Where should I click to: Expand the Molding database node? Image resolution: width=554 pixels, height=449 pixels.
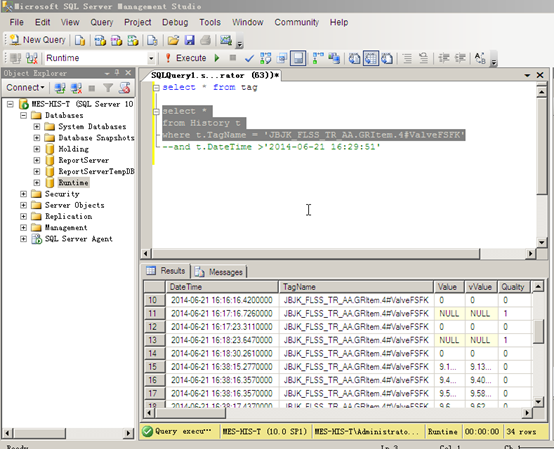click(x=37, y=149)
